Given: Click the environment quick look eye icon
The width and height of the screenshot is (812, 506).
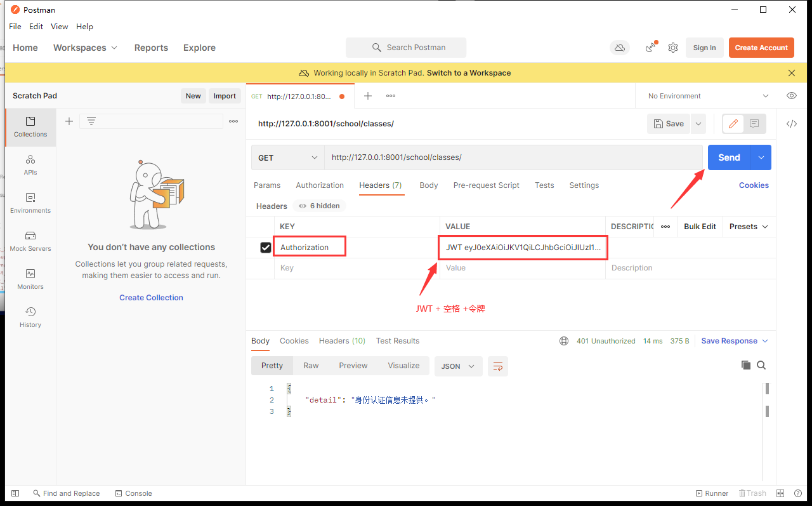Looking at the screenshot, I should [x=792, y=96].
